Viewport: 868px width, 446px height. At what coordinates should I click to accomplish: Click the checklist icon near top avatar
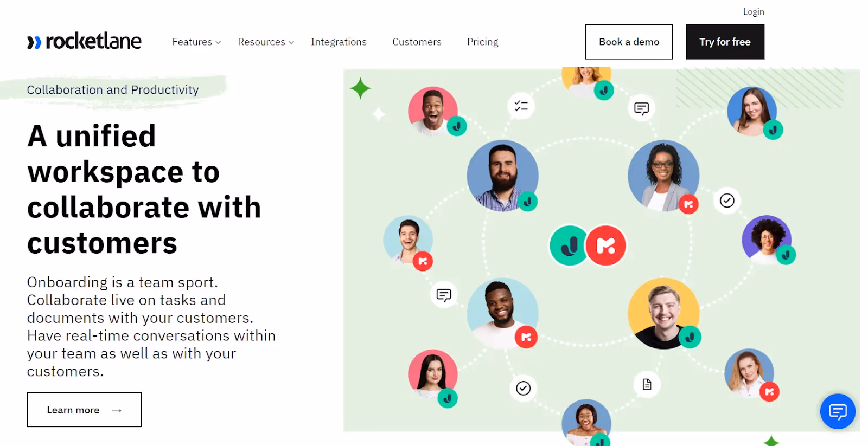click(521, 106)
